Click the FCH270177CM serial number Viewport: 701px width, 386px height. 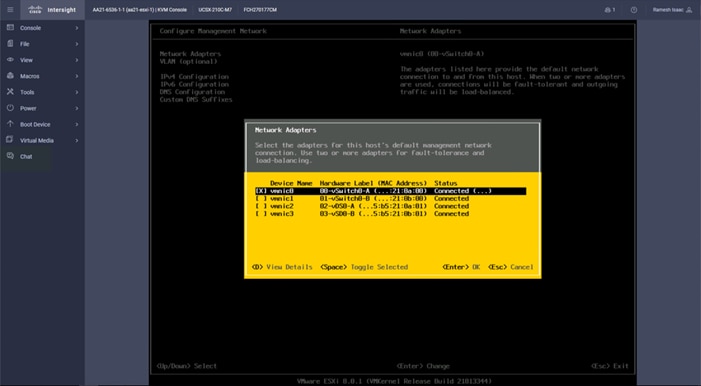(x=260, y=10)
